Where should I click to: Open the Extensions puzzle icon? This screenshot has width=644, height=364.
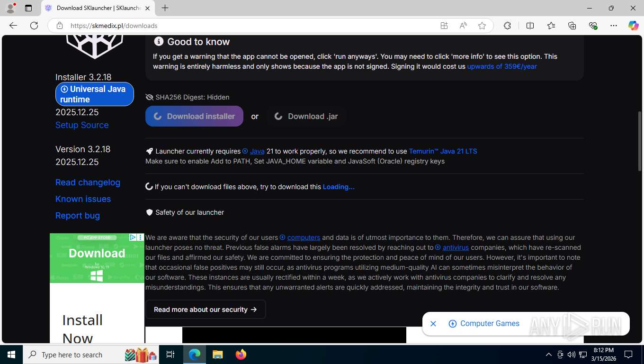pos(507,26)
